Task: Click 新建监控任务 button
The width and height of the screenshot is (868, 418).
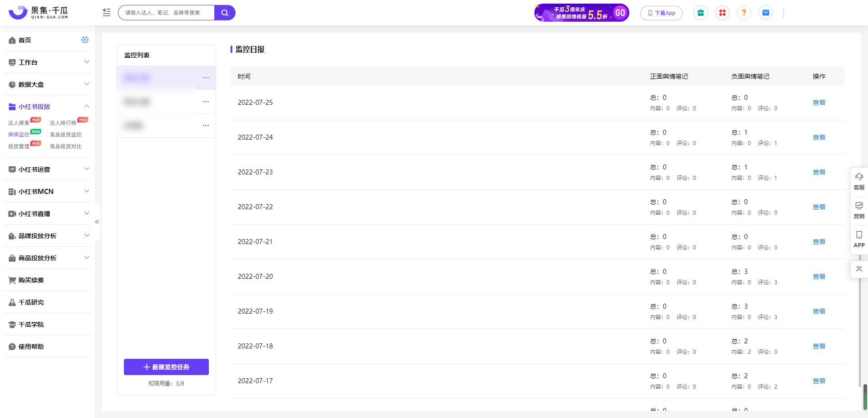Action: point(166,367)
